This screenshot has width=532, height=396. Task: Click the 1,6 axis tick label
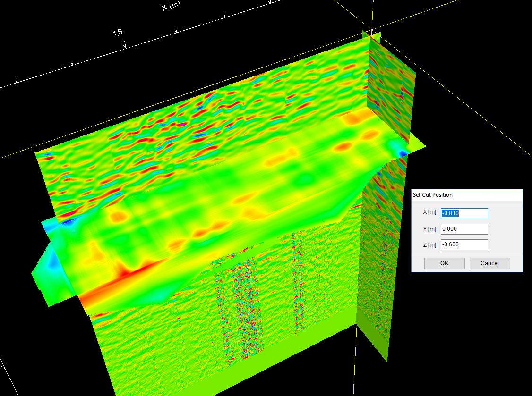(118, 33)
